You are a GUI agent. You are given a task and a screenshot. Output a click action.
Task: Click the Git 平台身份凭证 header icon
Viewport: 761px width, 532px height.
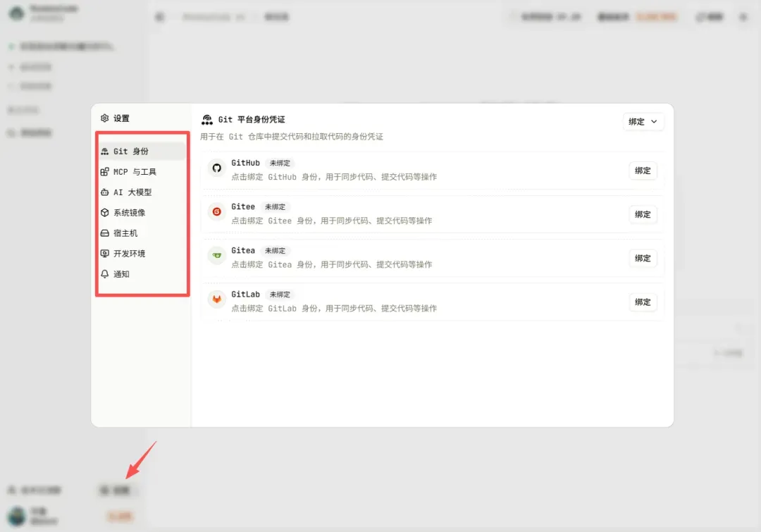tap(207, 119)
